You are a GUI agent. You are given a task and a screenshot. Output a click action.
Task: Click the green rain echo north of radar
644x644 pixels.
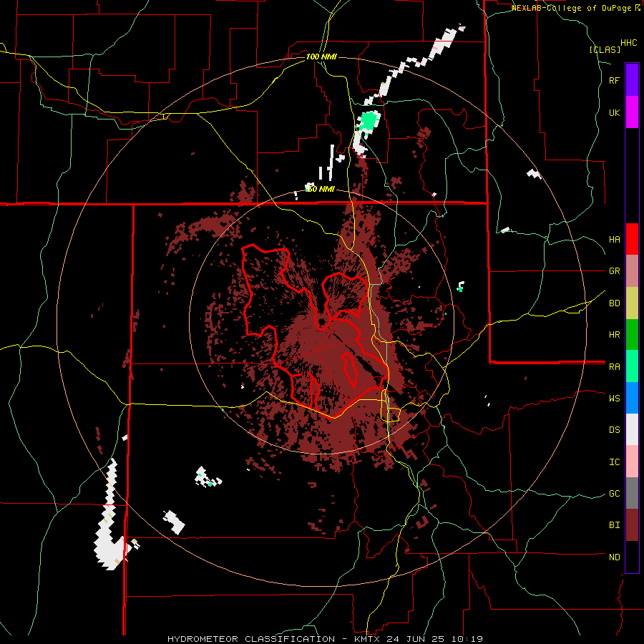click(x=368, y=121)
